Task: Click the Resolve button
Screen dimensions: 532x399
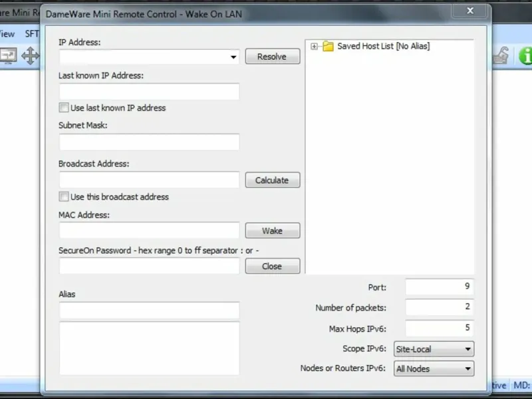Action: coord(273,57)
